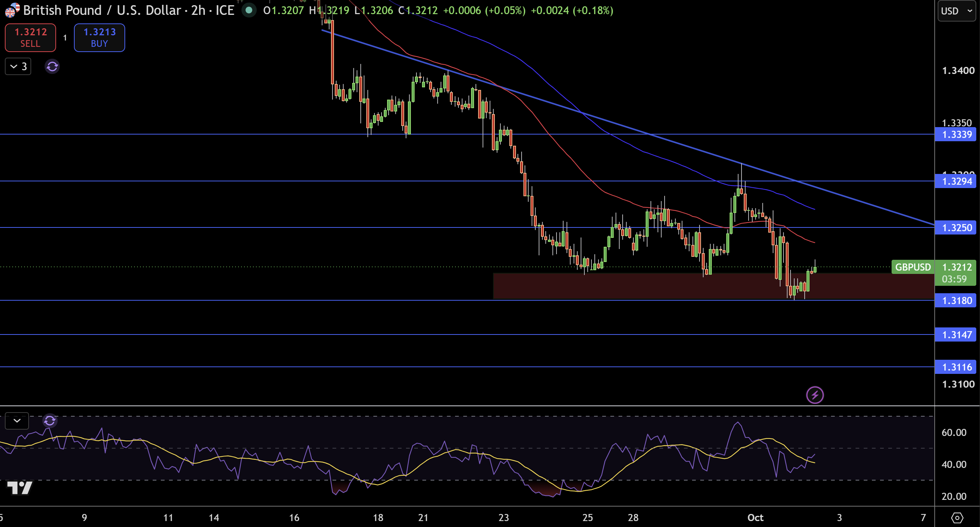Open chart settings gear icon
Viewport: 980px width, 527px height.
[x=957, y=517]
